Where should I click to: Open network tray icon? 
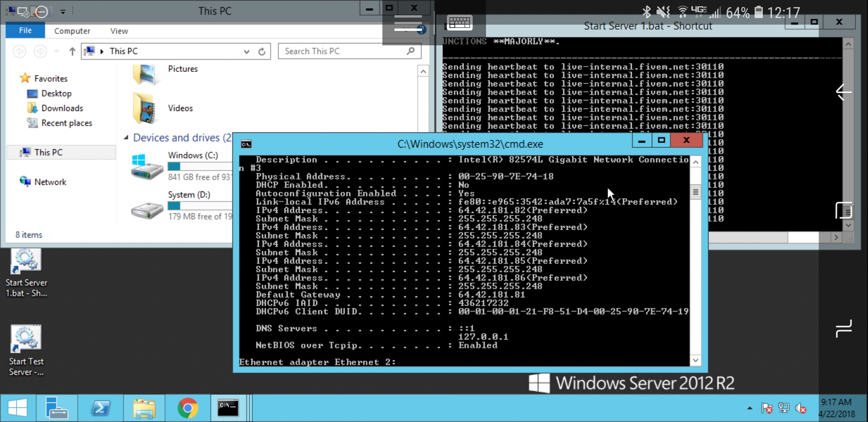click(784, 408)
